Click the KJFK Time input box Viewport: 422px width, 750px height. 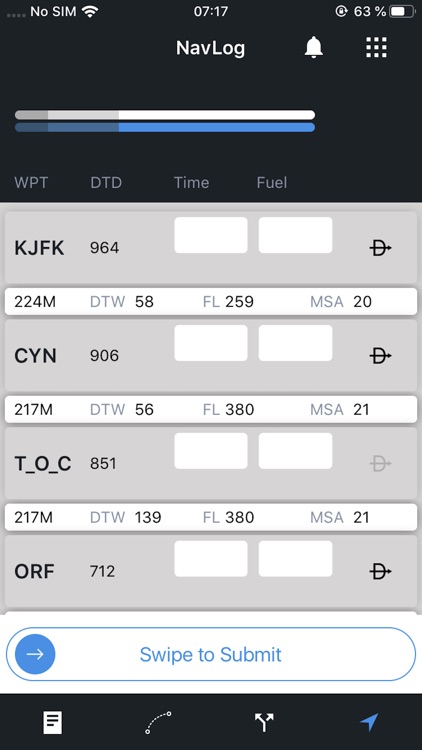point(211,235)
